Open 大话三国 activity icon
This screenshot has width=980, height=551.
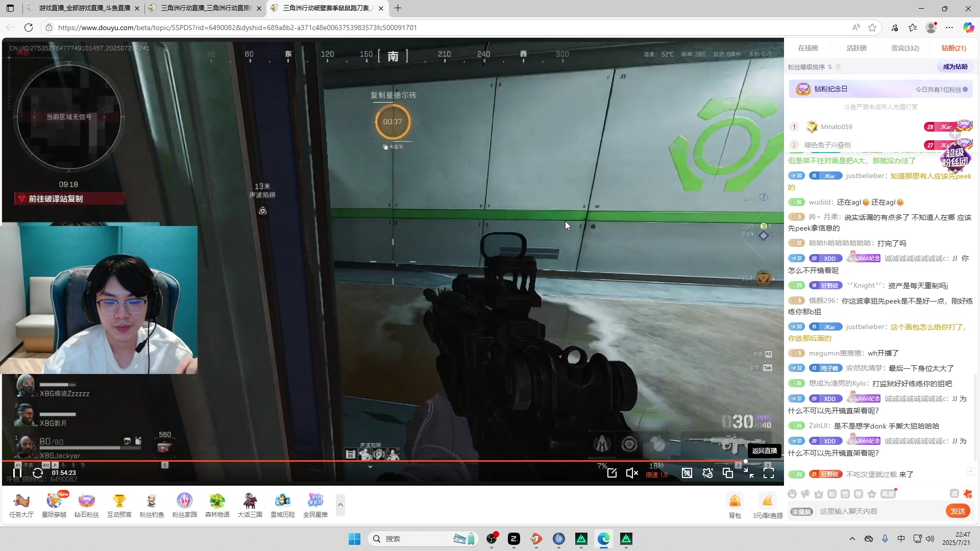250,506
